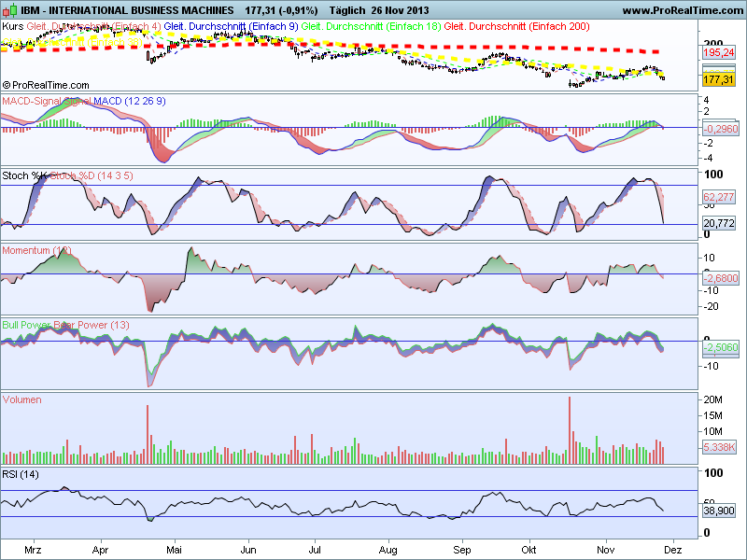This screenshot has height=560, width=747.
Task: Click the volume value tag 5.338K
Action: pyautogui.click(x=719, y=447)
